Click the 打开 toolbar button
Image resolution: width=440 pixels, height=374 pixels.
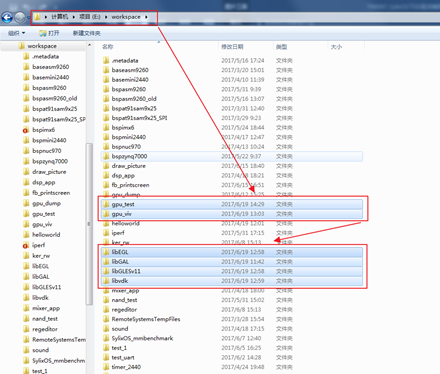[x=49, y=33]
